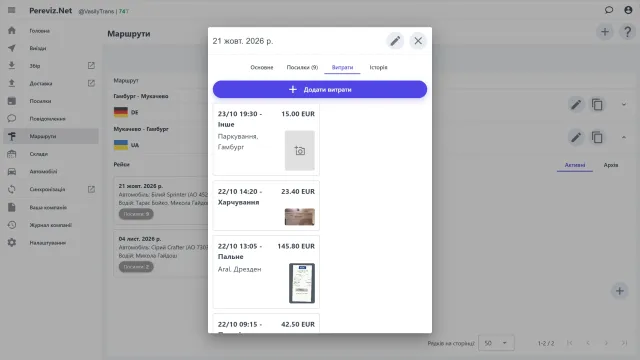Add photo to the Паркування expense
This screenshot has width=640, height=360.
(x=300, y=151)
